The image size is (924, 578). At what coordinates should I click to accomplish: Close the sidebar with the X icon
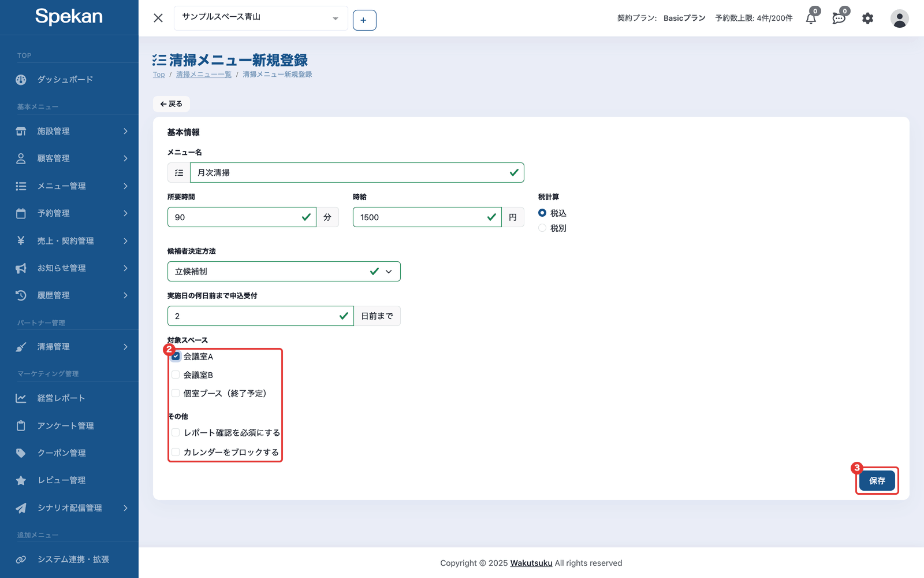(158, 18)
